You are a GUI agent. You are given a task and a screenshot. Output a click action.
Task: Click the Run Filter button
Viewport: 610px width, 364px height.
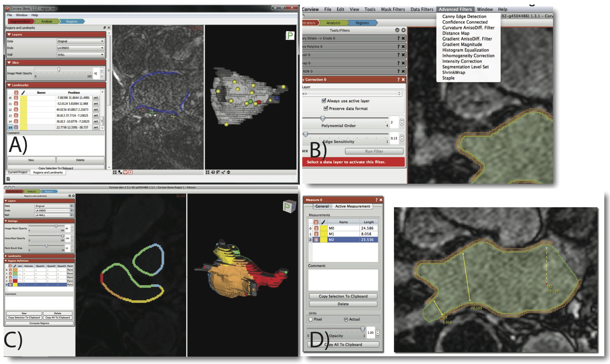[374, 151]
